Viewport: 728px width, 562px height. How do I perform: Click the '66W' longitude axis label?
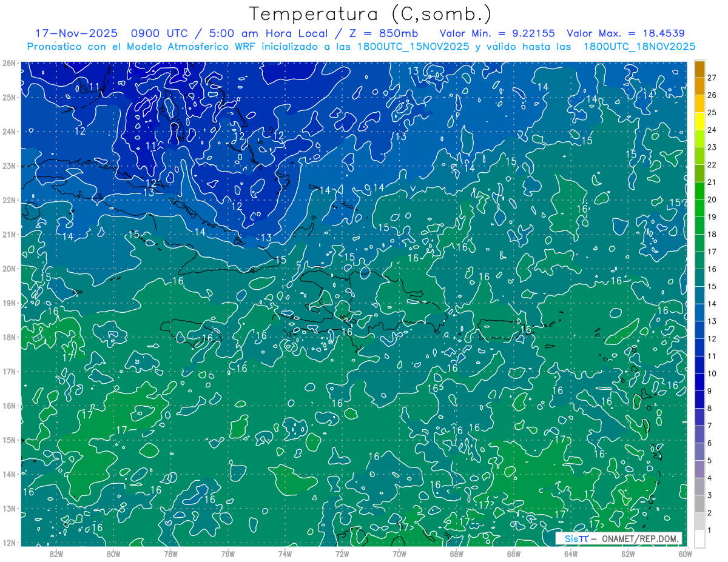point(514,554)
